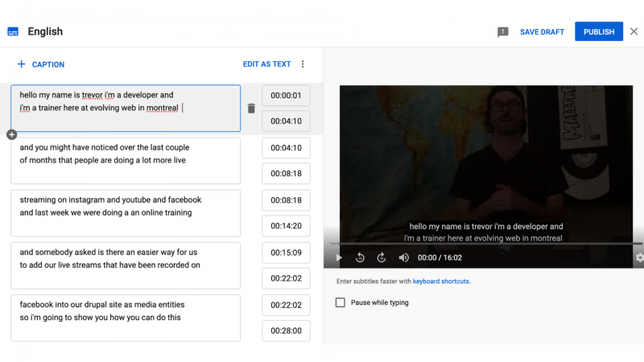Save the subtitles draft
The image size is (644, 362).
(x=542, y=32)
